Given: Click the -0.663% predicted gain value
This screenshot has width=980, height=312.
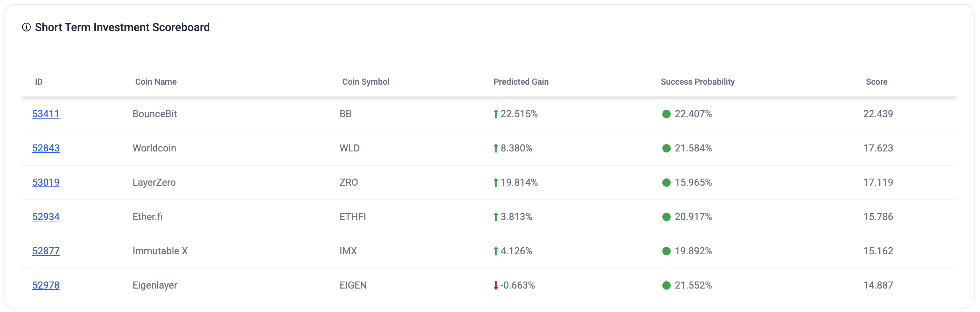Looking at the screenshot, I should point(517,285).
